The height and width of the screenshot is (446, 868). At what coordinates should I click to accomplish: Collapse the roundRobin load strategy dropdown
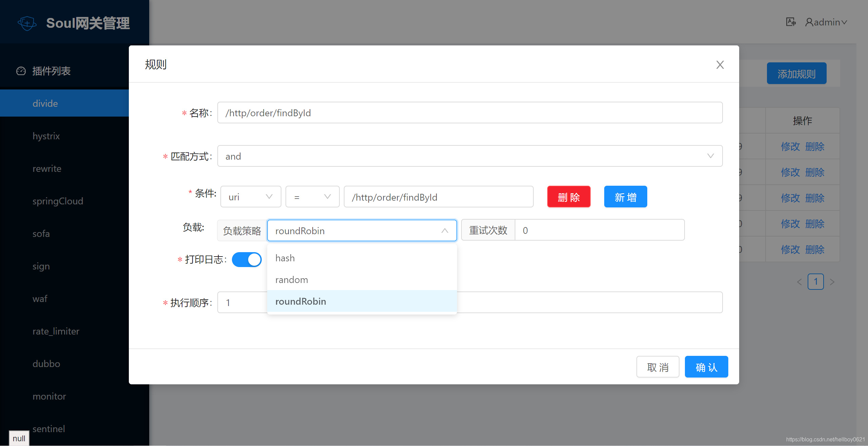362,231
